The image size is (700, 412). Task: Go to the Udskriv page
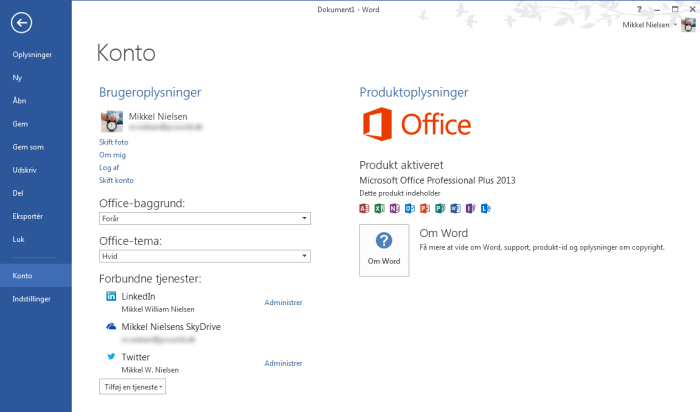click(36, 170)
